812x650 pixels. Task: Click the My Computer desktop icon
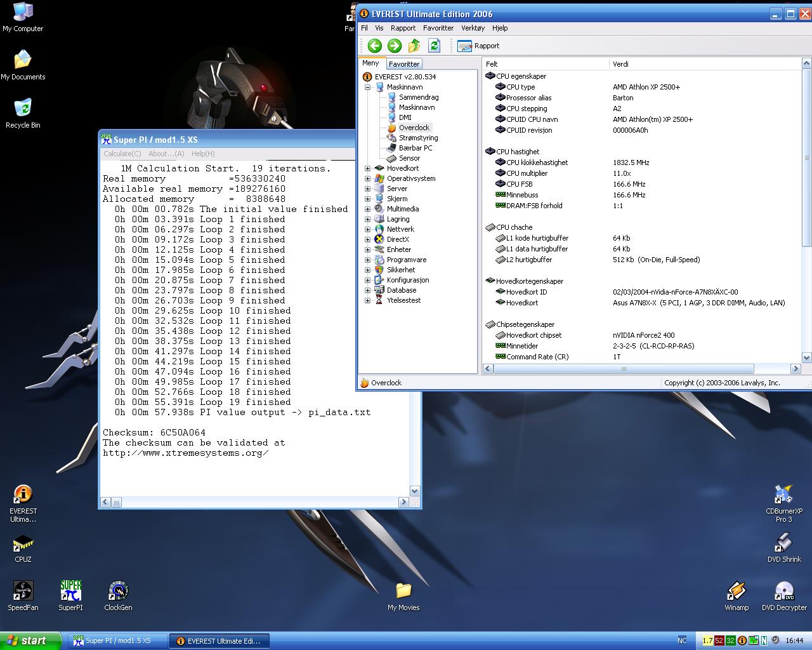[x=23, y=17]
